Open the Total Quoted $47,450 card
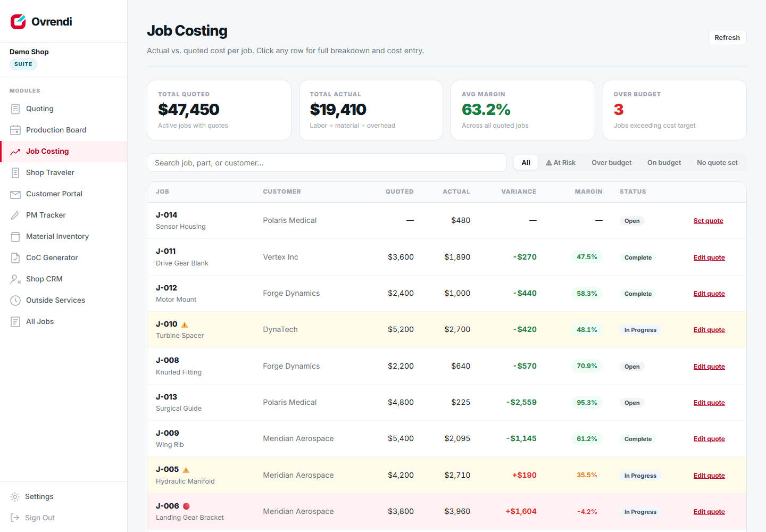 click(x=219, y=110)
